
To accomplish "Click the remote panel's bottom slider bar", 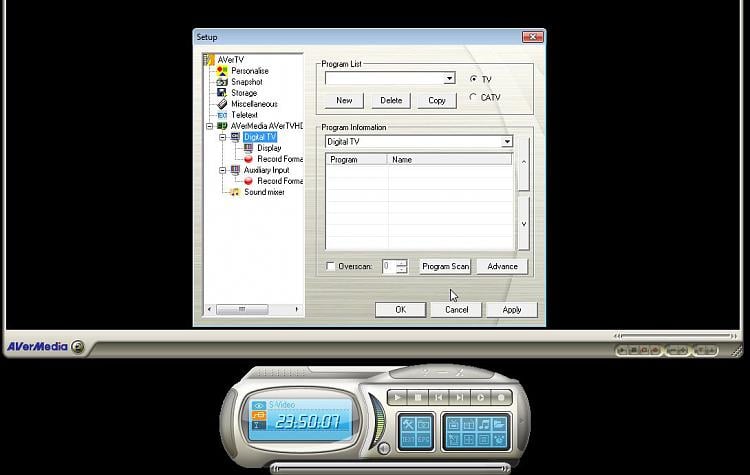I will (390, 469).
